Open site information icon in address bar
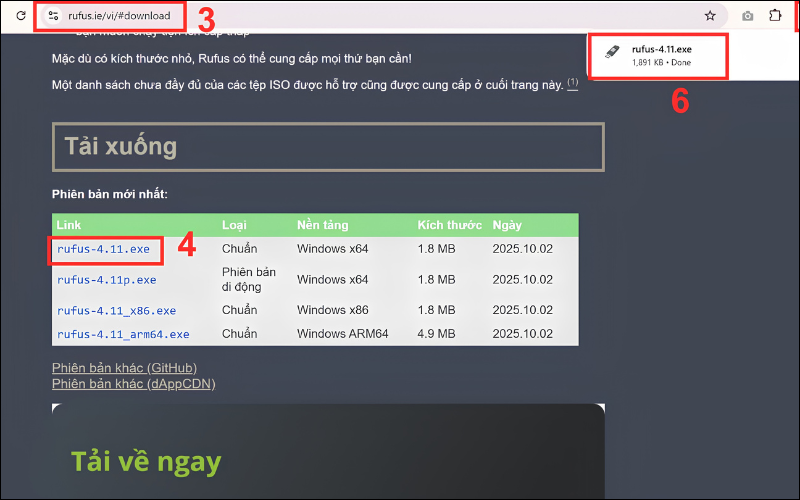This screenshot has height=500, width=800. (x=53, y=16)
